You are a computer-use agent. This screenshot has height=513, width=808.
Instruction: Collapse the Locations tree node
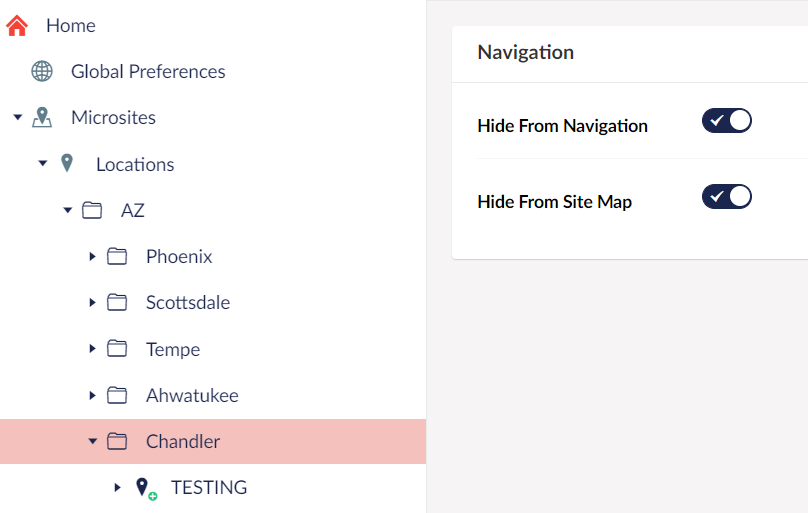[43, 163]
